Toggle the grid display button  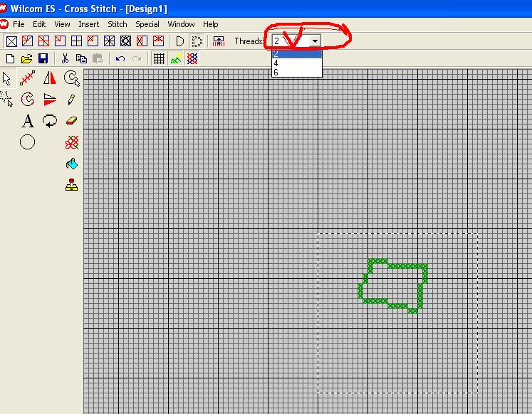pos(159,59)
